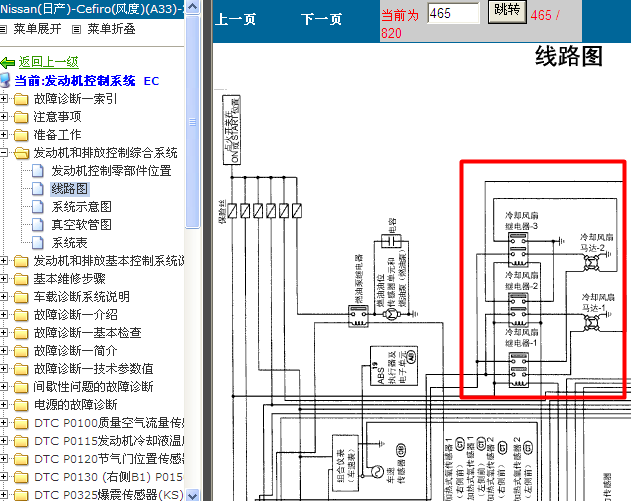This screenshot has height=501, width=631.
Task: Open 发动机控制零部件位置 page
Action: pyautogui.click(x=111, y=171)
